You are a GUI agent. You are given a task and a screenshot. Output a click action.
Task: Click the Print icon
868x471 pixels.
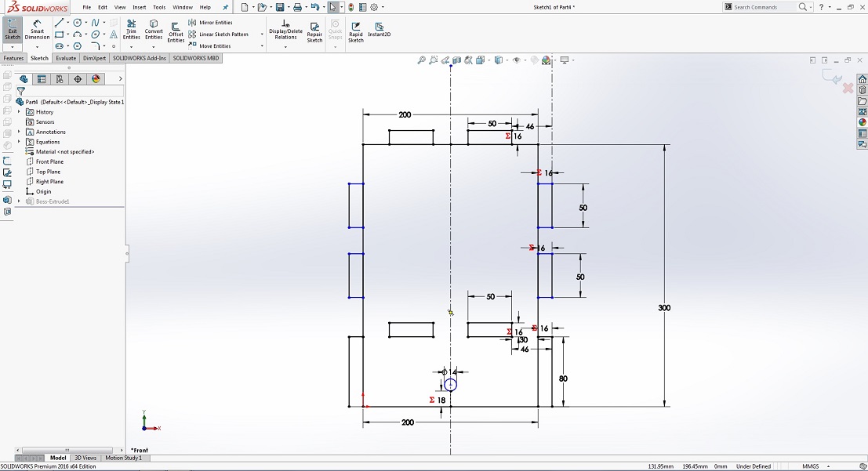point(297,7)
